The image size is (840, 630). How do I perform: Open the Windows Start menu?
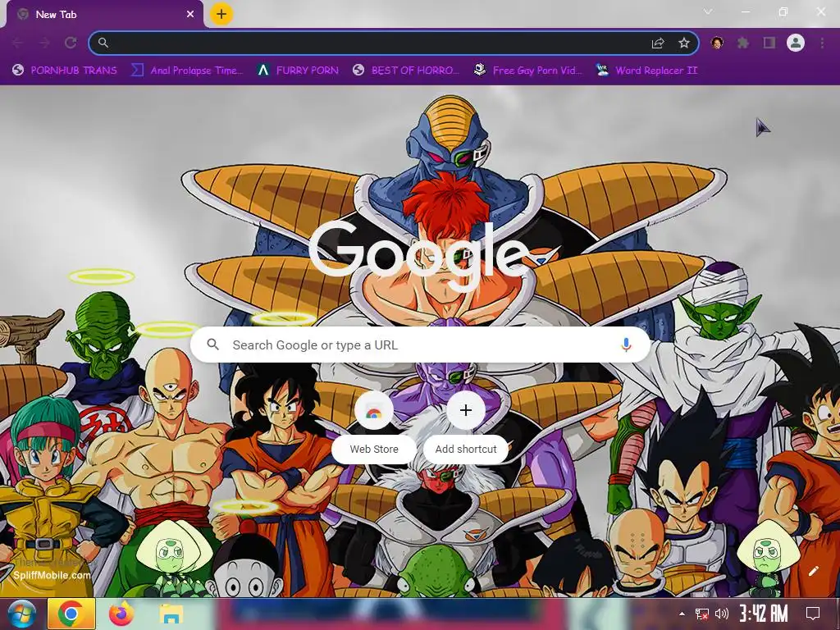pos(22,614)
